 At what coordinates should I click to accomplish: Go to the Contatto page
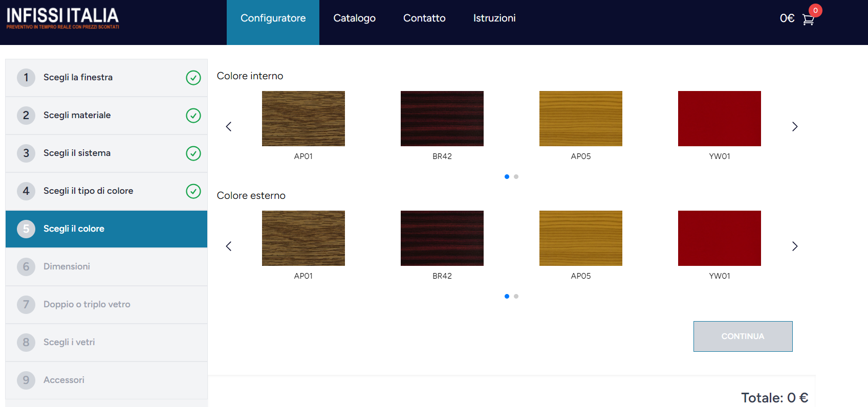click(424, 18)
